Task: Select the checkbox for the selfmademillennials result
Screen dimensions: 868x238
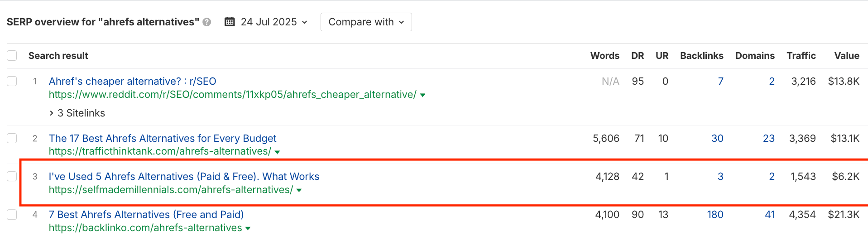Action: click(x=12, y=176)
